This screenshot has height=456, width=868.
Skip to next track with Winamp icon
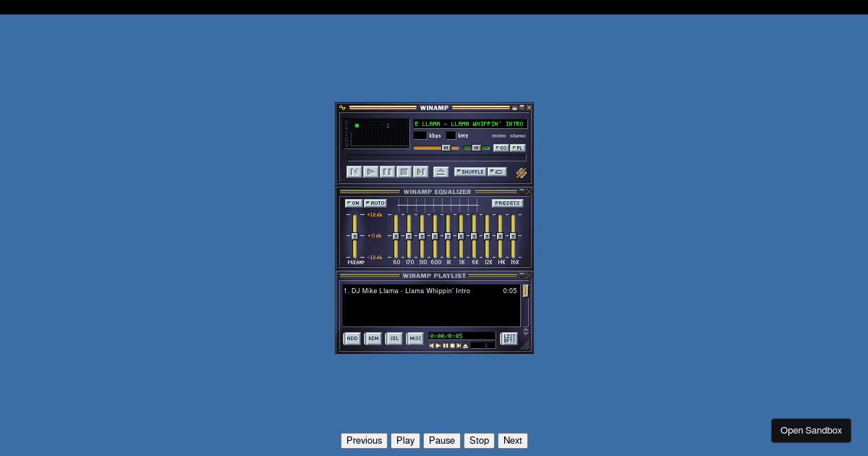tap(421, 172)
